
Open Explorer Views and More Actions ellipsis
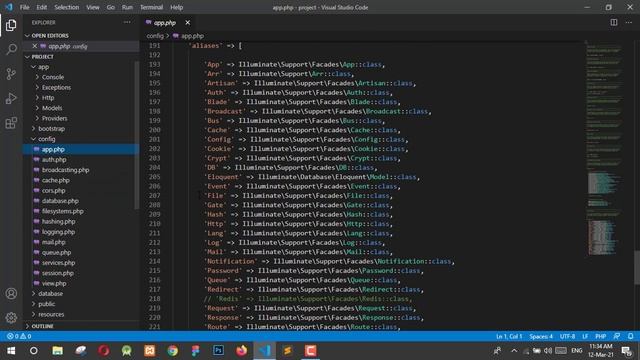(127, 22)
